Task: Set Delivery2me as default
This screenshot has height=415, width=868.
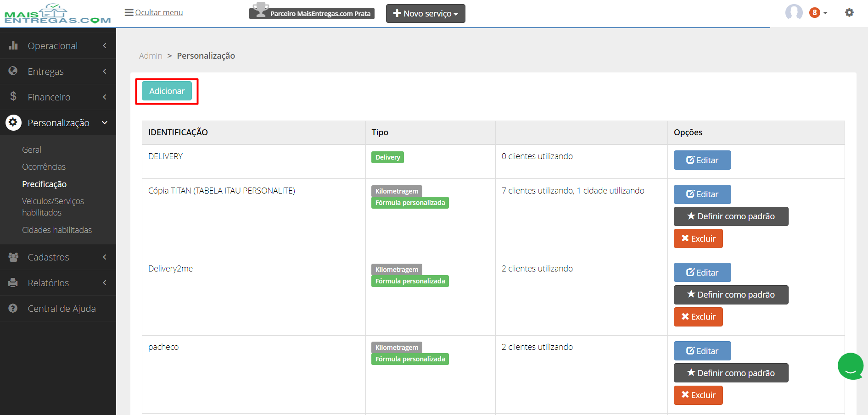Action: coord(731,295)
